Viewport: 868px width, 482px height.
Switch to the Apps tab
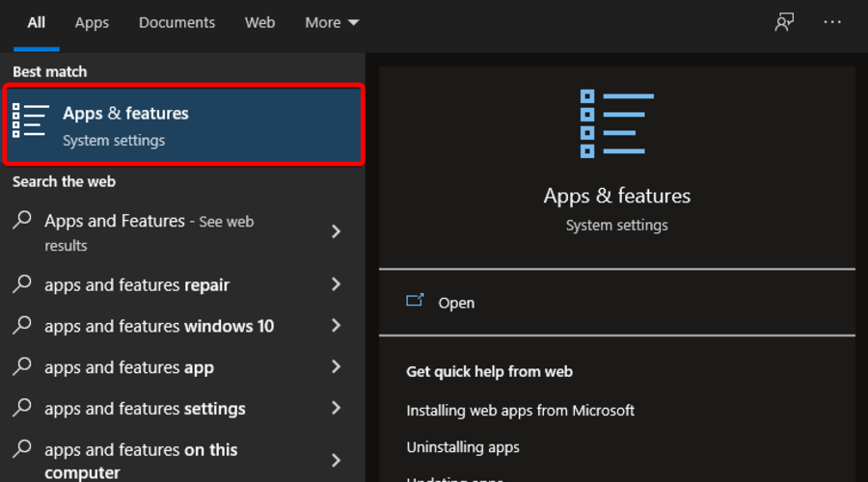tap(92, 23)
